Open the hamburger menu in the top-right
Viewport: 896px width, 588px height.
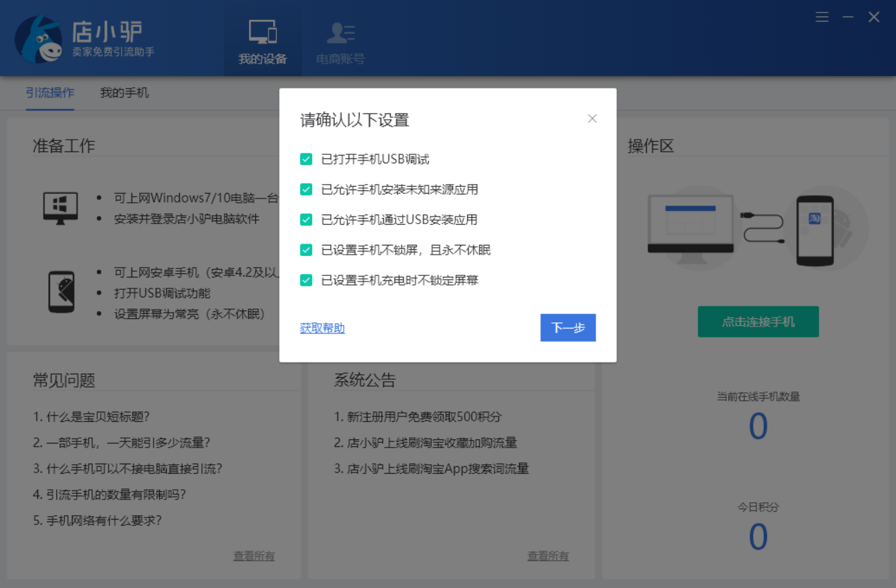822,17
